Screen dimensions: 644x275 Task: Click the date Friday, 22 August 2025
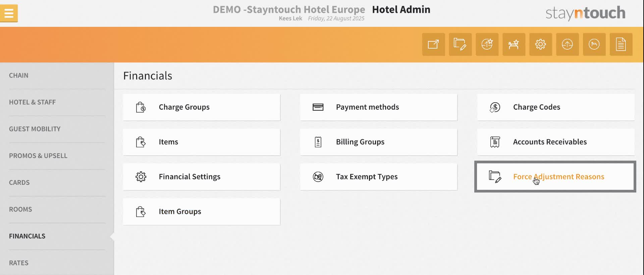[336, 18]
